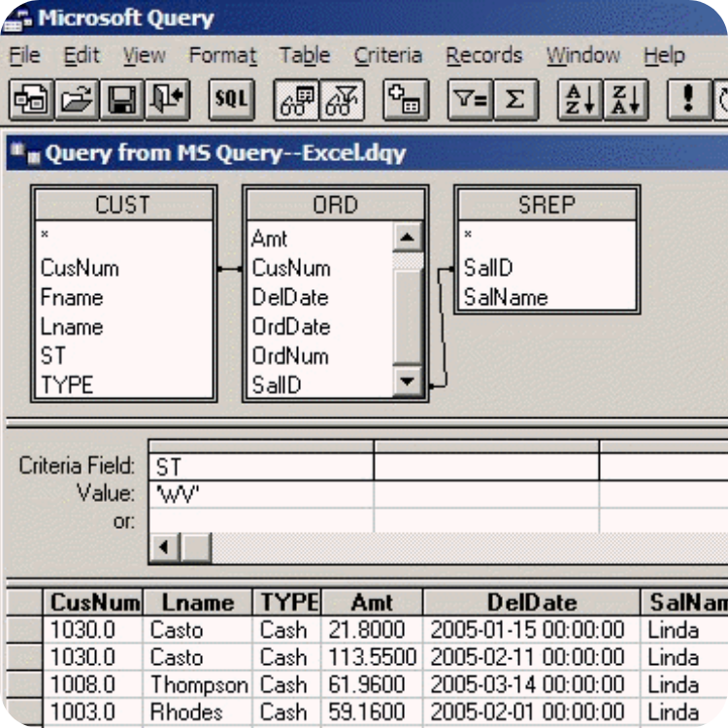The height and width of the screenshot is (728, 728).
Task: Click the 113.5500 amount cell
Action: pyautogui.click(x=372, y=657)
